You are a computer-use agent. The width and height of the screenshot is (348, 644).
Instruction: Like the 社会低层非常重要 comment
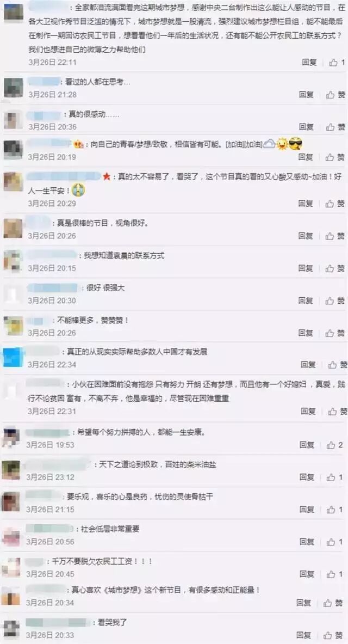pos(335,542)
